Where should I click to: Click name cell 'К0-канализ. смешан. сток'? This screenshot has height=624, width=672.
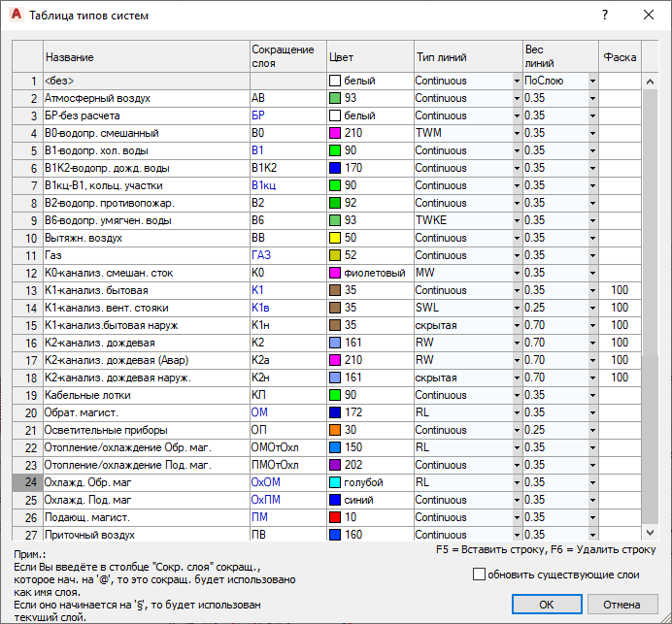146,274
